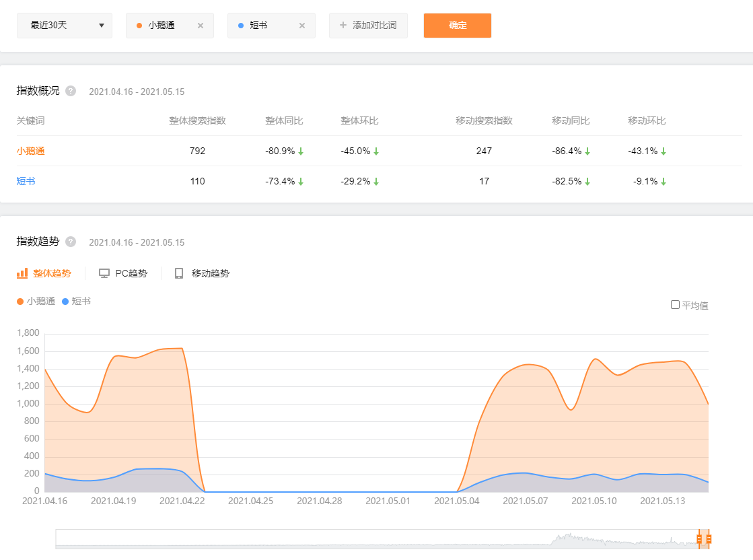The height and width of the screenshot is (560, 753).
Task: Enable the 平均值 checkbox
Action: pos(675,305)
